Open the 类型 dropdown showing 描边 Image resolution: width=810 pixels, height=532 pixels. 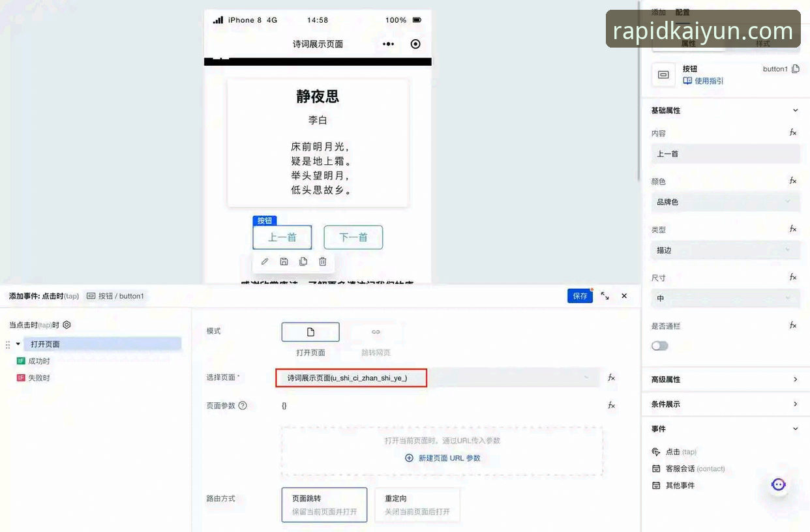click(725, 250)
